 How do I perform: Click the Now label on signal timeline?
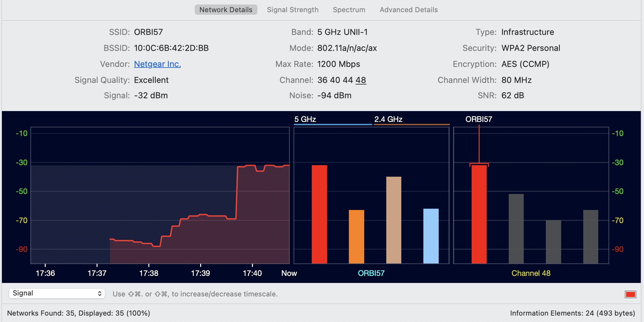click(x=289, y=273)
